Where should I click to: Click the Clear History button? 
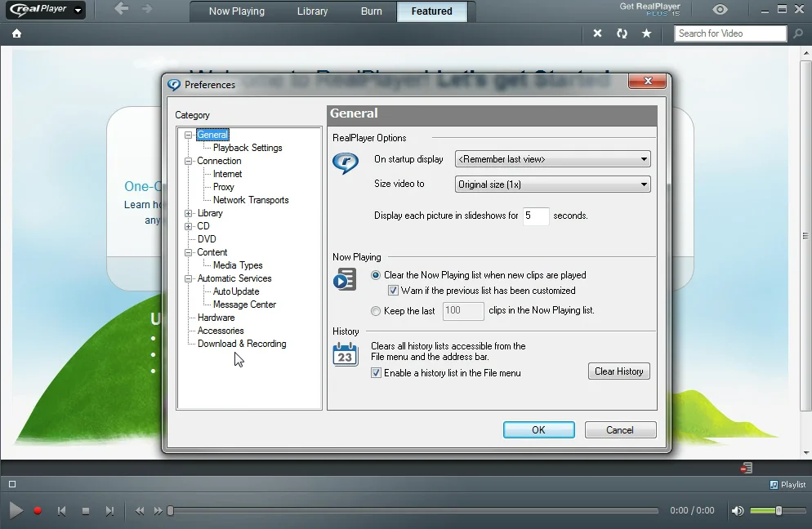pos(619,371)
